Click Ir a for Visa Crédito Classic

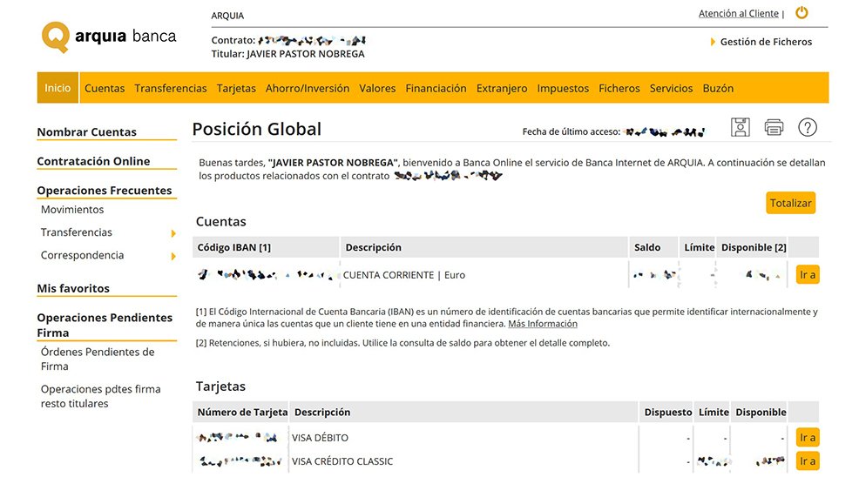coord(808,461)
